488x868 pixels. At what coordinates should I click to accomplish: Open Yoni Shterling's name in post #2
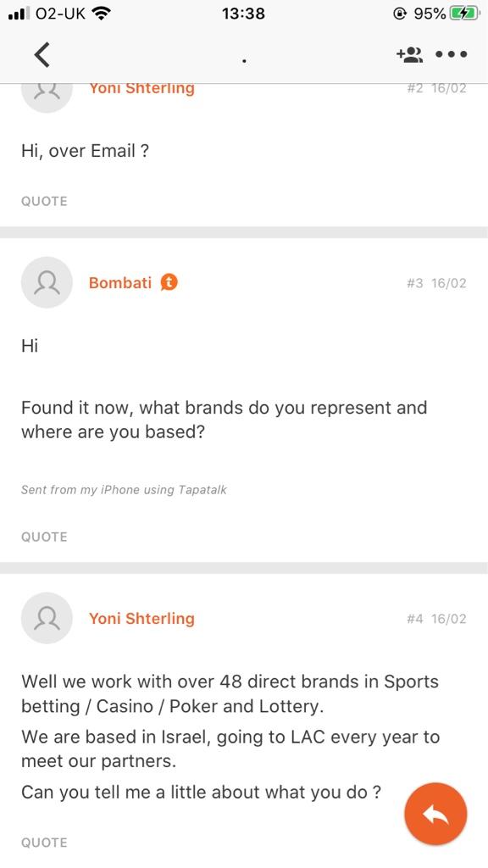[141, 89]
